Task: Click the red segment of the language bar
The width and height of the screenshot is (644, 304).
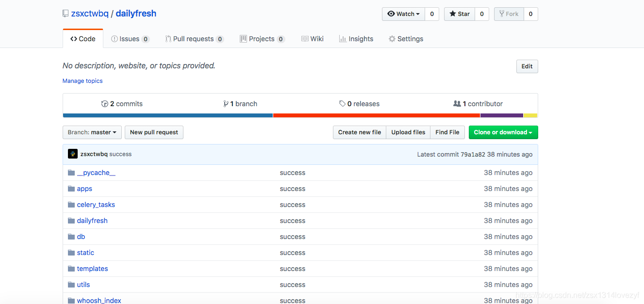Action: [x=377, y=115]
